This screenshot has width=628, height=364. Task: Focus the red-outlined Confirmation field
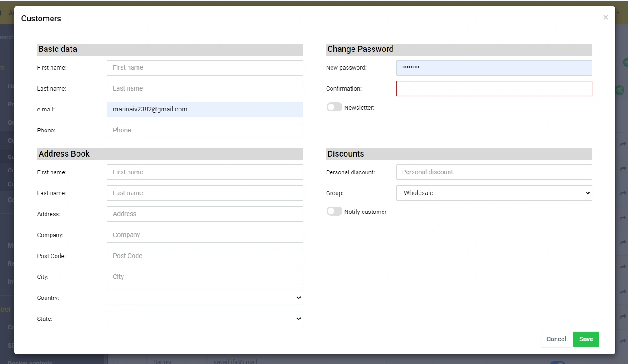(x=494, y=89)
